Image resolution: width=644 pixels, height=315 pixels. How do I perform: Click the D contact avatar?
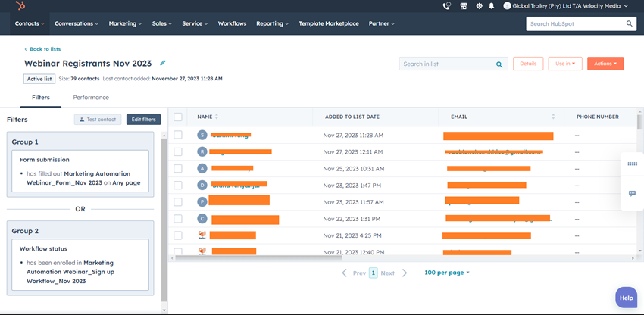(202, 186)
